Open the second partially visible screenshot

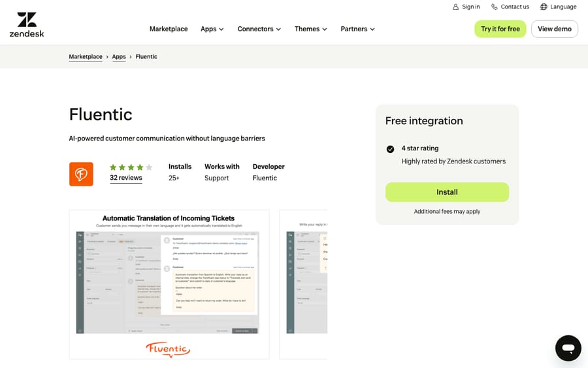[303, 284]
